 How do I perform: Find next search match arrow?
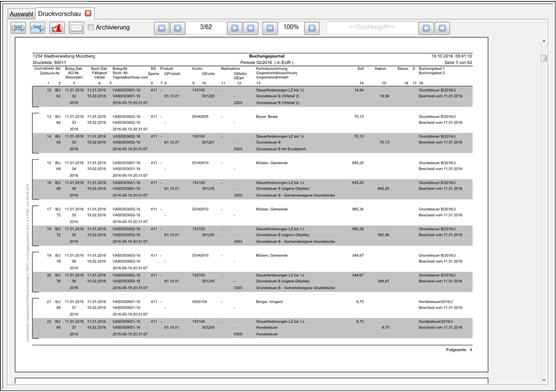[x=443, y=28]
